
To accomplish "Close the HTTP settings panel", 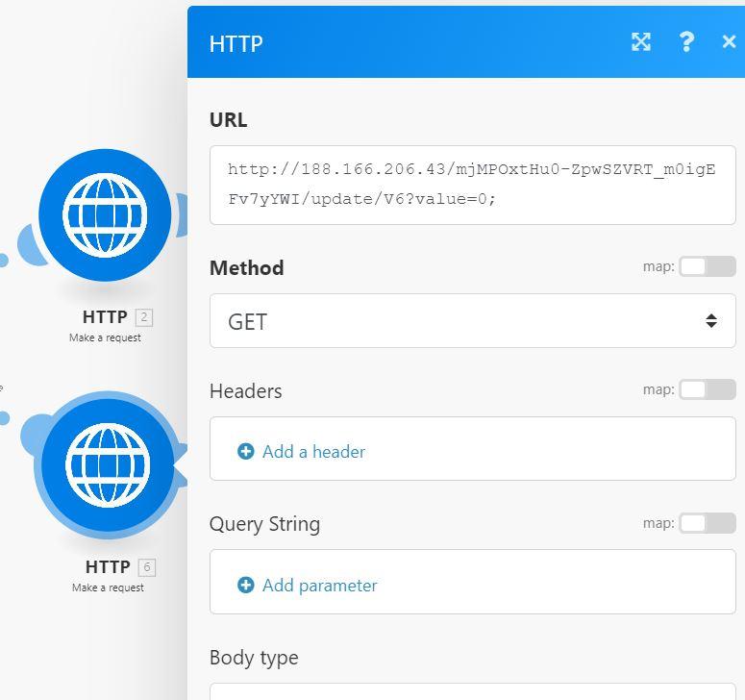I will tap(728, 41).
